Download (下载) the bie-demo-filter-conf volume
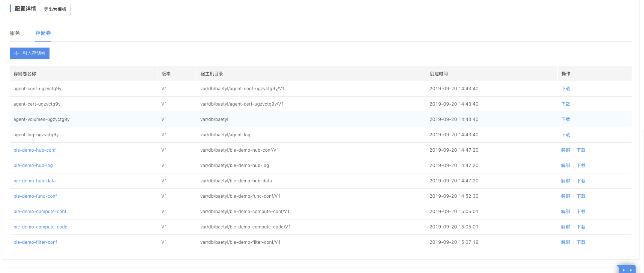This screenshot has width=644, height=273. (581, 242)
